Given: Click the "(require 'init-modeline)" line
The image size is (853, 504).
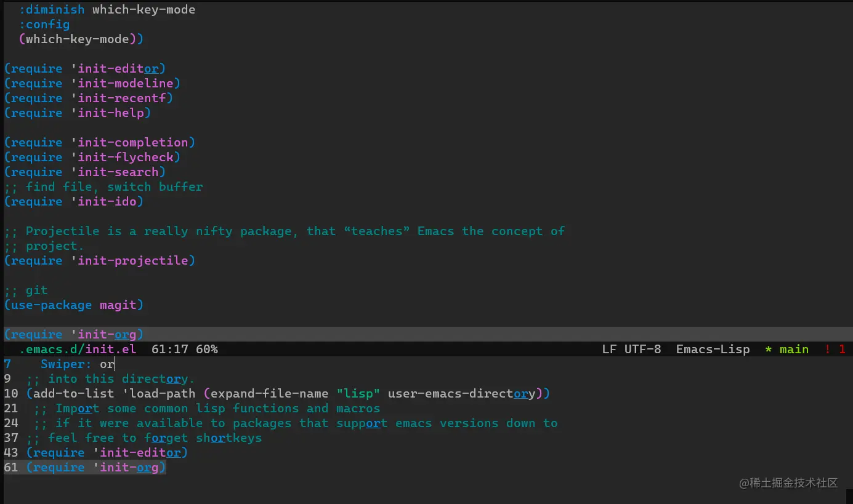Looking at the screenshot, I should [92, 83].
